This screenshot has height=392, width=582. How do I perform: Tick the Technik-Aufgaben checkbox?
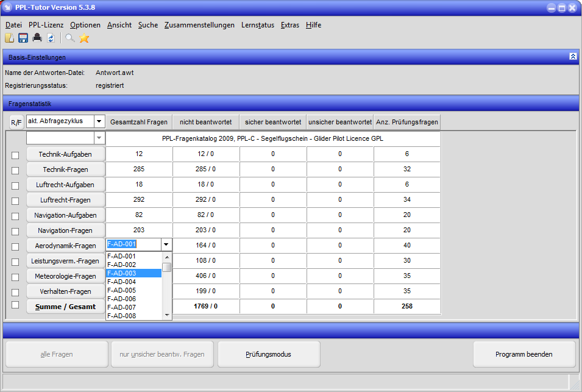pyautogui.click(x=15, y=155)
